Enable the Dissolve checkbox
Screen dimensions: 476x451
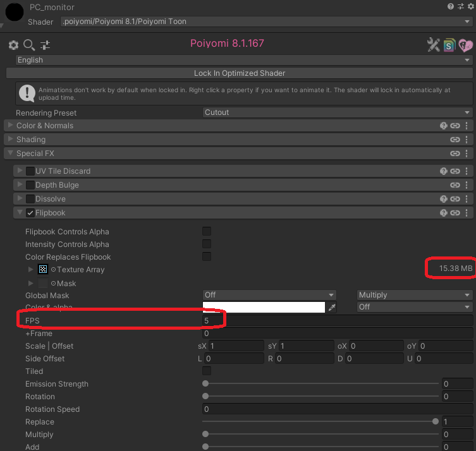(30, 199)
